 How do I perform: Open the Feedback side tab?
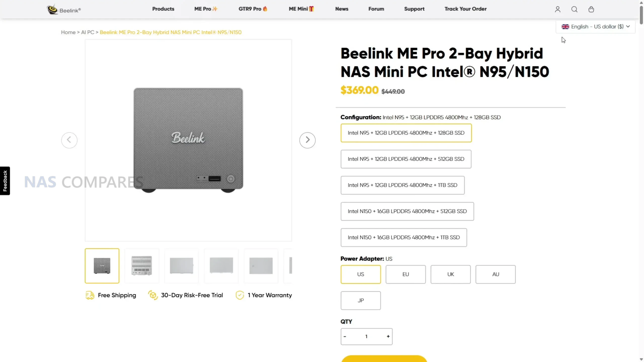(5, 181)
